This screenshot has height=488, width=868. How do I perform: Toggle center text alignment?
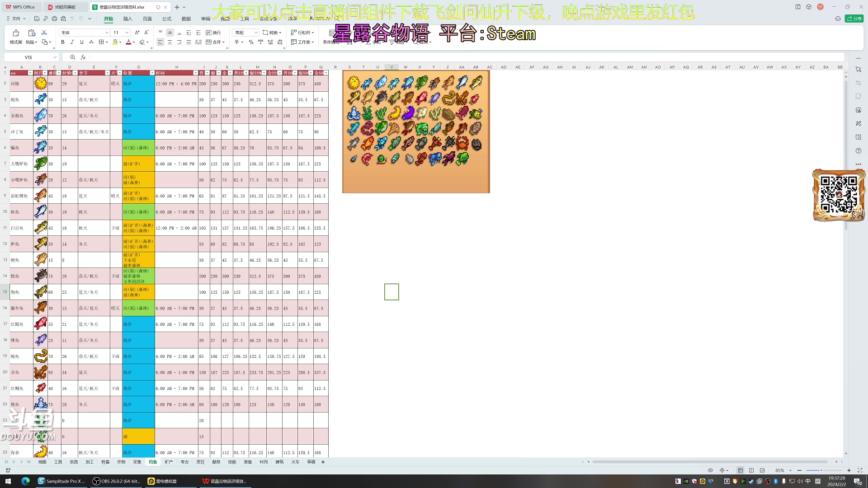pyautogui.click(x=170, y=42)
